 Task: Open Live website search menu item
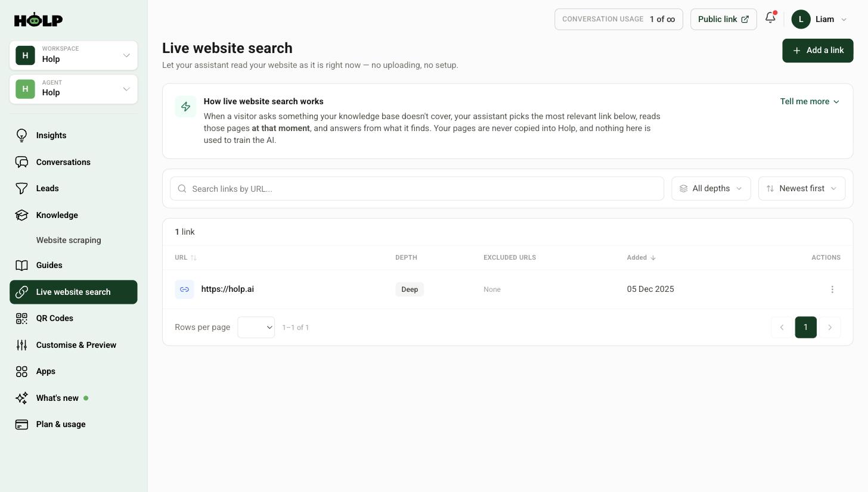[73, 292]
